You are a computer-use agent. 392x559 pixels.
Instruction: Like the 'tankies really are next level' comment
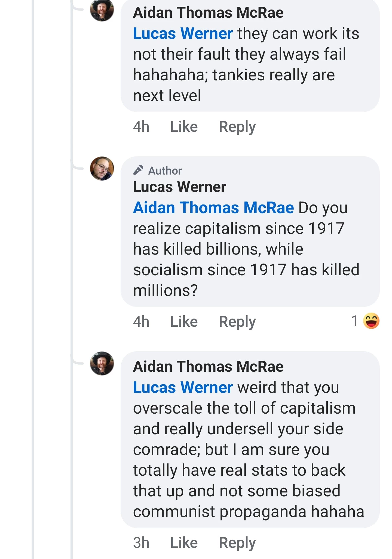[184, 127]
